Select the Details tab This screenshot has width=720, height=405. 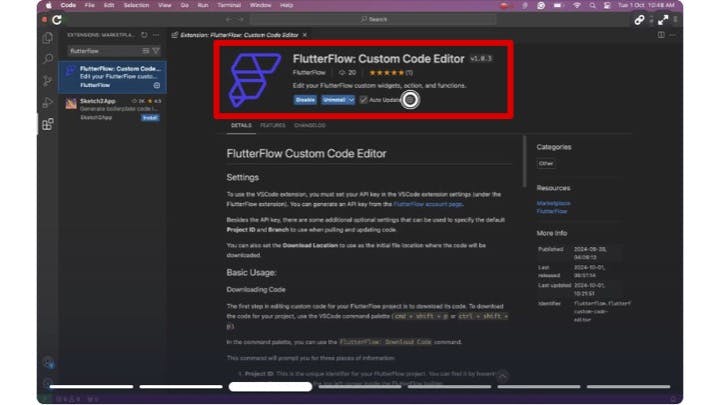click(x=241, y=125)
